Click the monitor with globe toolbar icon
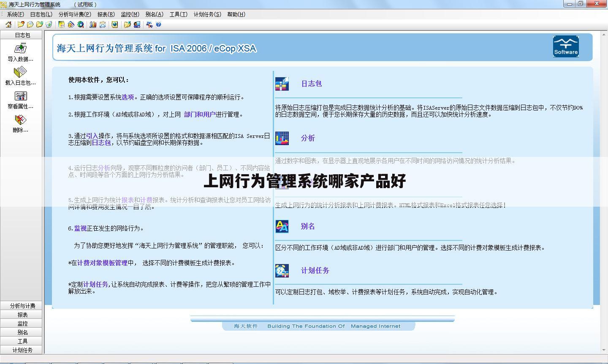The width and height of the screenshot is (608, 364). click(x=114, y=24)
